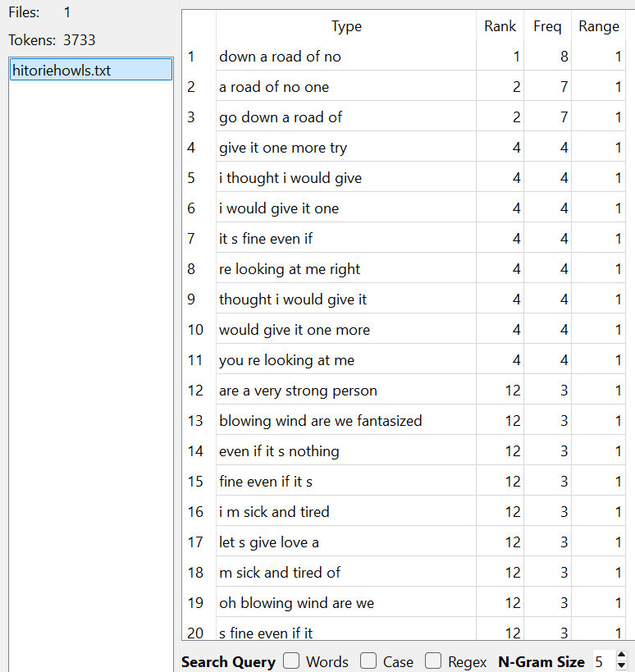Select "you re looking at me" row
This screenshot has width=635, height=672.
(286, 360)
